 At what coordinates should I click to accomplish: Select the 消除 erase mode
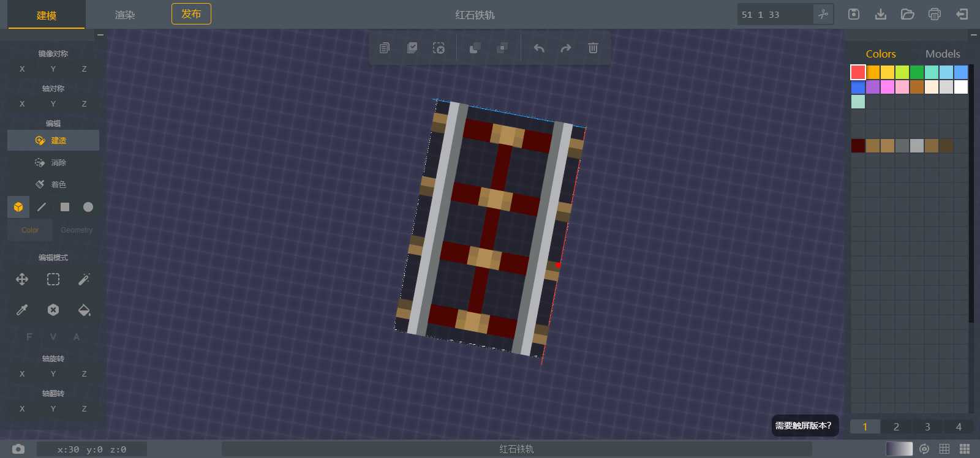(53, 162)
